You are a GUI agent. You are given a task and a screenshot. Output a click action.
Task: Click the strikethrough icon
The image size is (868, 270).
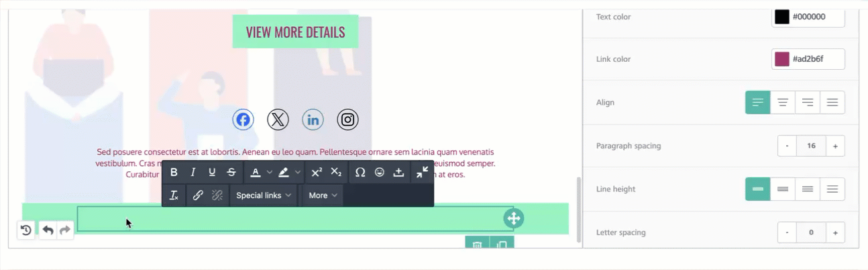231,173
